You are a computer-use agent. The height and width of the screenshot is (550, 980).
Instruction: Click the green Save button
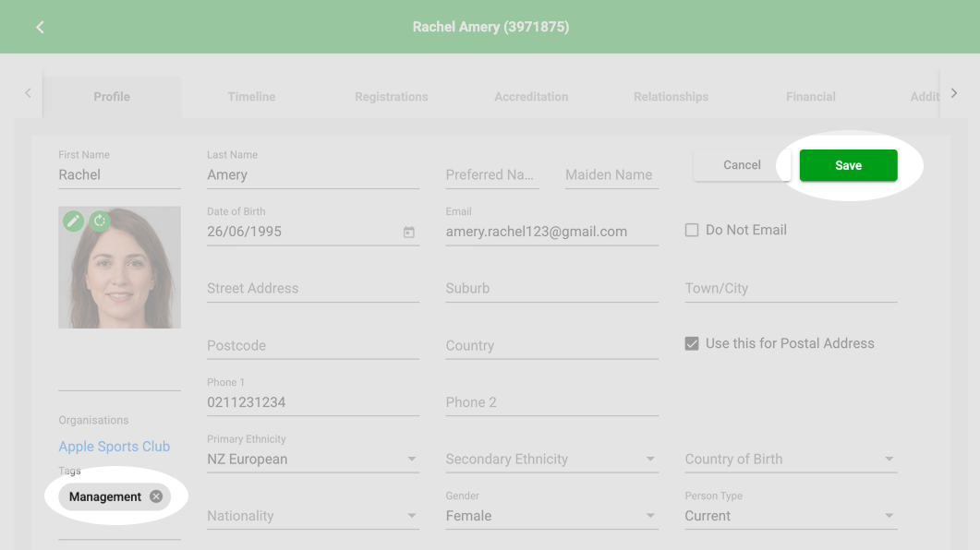point(848,165)
